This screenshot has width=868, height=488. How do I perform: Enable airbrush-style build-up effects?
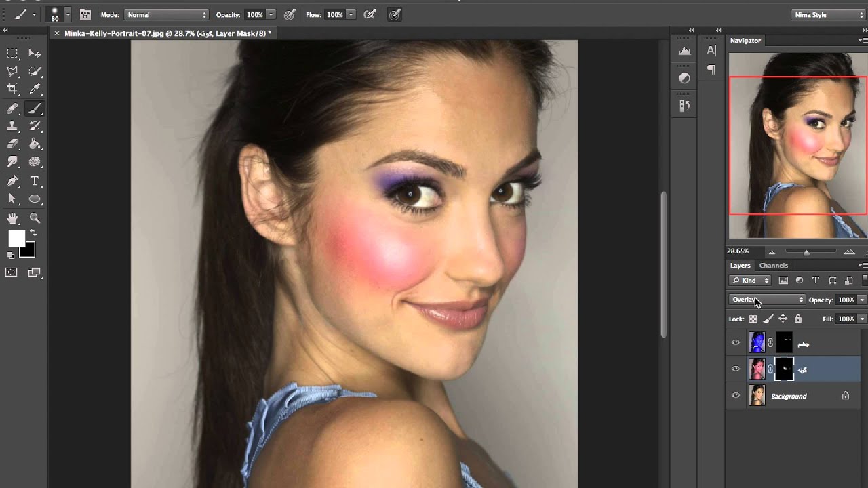point(371,14)
